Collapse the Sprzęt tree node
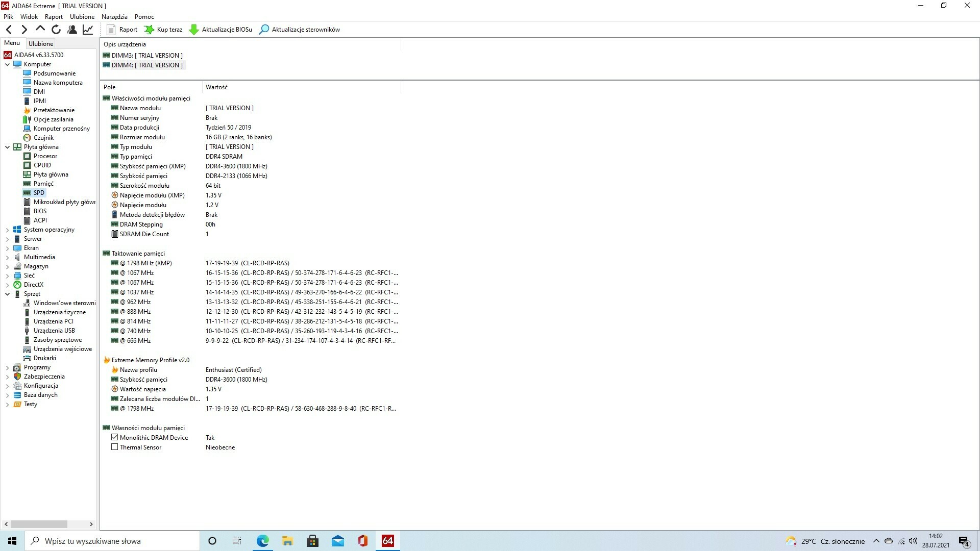Viewport: 980px width, 551px height. click(x=7, y=294)
